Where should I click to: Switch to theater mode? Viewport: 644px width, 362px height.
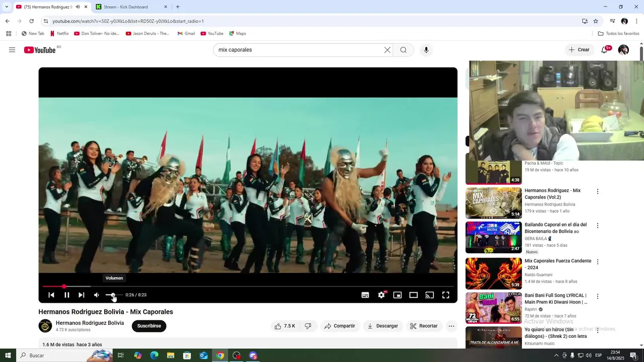point(414,295)
